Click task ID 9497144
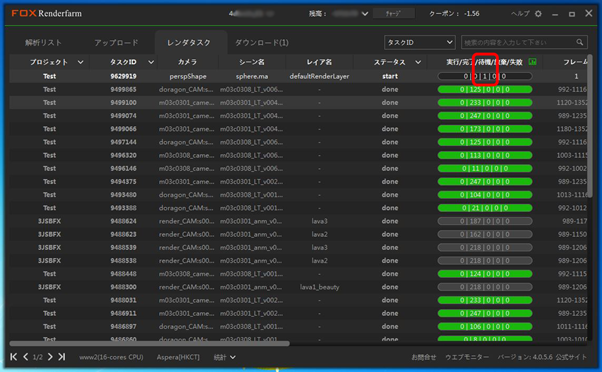This screenshot has height=372, width=602. coord(123,142)
